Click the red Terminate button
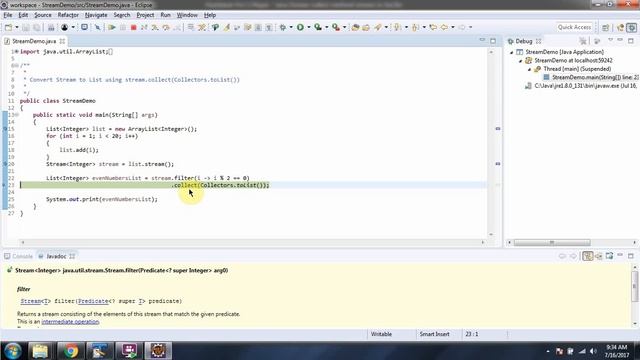640x360 pixels. [x=133, y=27]
